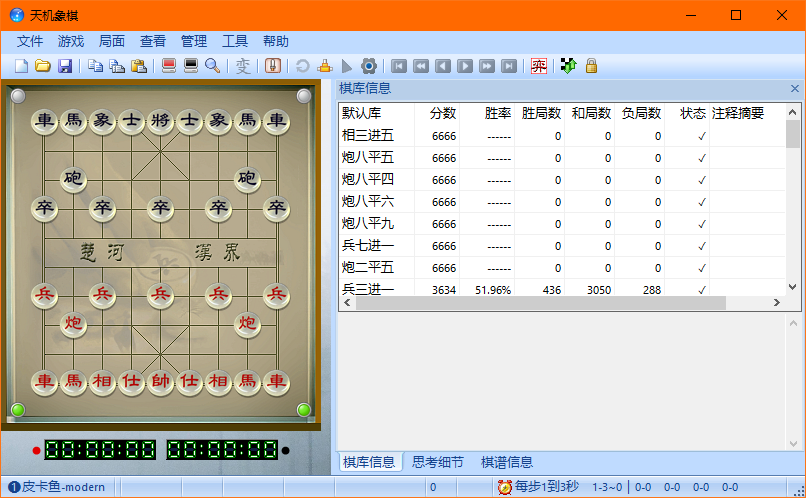Click the 变 variation toolbar icon
The image size is (806, 498).
243,66
